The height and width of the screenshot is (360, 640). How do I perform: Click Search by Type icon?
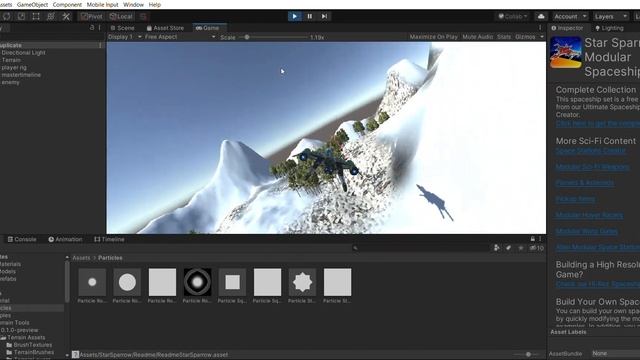[496, 248]
